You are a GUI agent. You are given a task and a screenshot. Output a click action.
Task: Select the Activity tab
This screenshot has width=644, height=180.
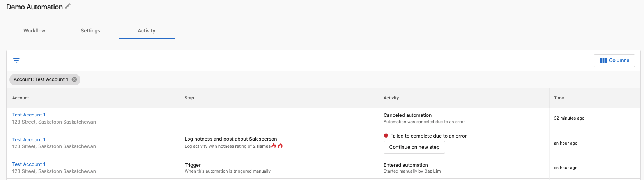pyautogui.click(x=147, y=30)
